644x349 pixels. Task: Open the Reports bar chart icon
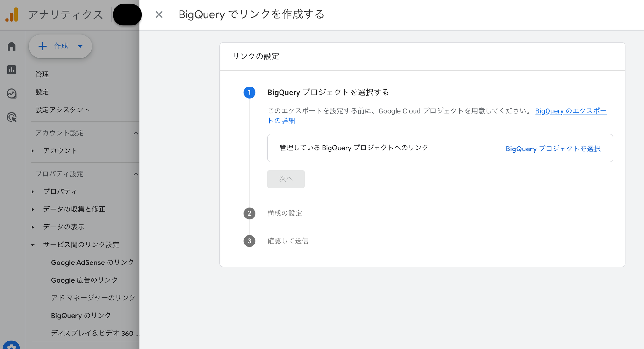coord(12,70)
